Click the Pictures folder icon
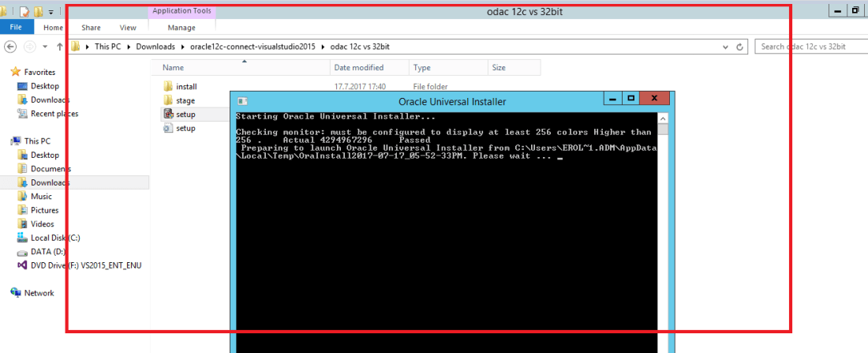Screen dimensions: 868x353 (22, 210)
